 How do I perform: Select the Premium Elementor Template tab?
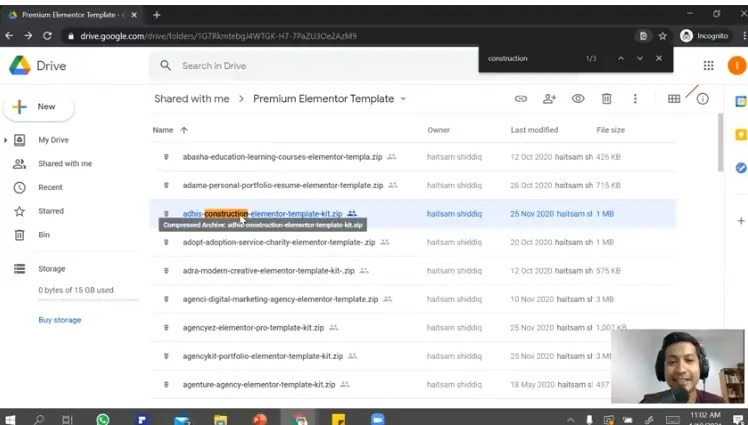click(72, 15)
